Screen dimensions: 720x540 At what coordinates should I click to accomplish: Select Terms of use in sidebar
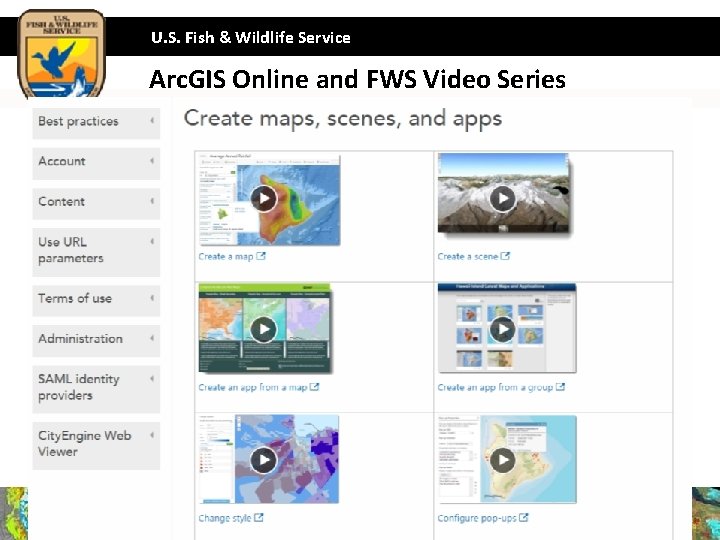tap(96, 300)
